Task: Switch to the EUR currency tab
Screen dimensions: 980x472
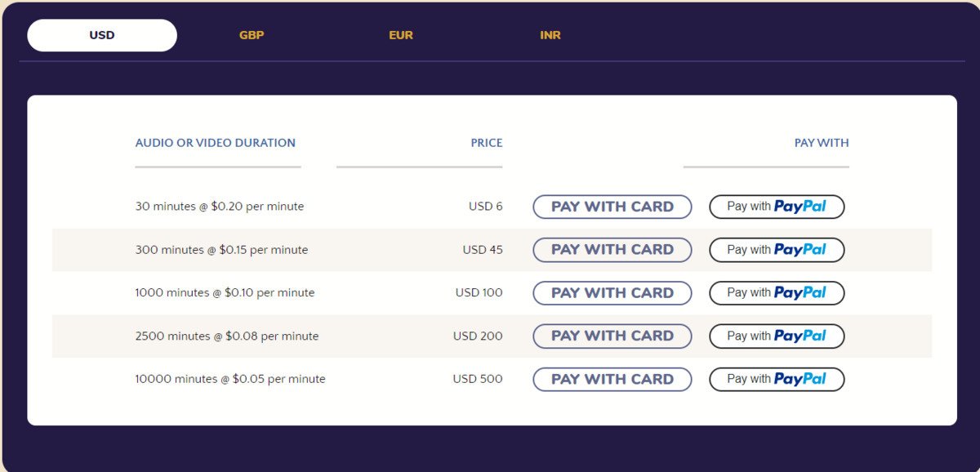Action: 401,35
